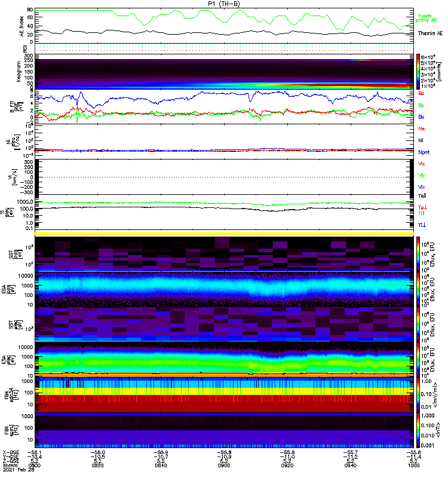Click the Npot density legend label
The width and height of the screenshot is (448, 478).
coord(424,152)
